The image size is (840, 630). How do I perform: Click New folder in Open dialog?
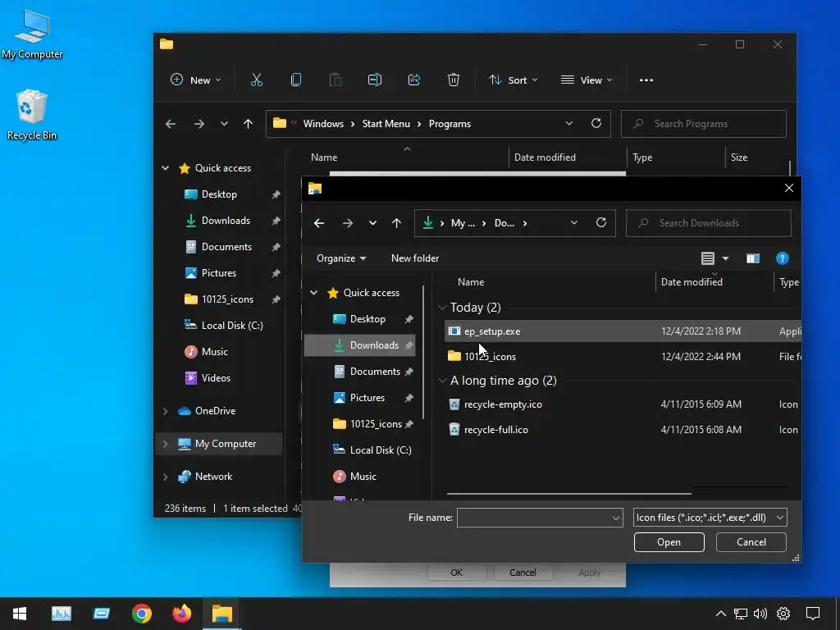pos(415,258)
